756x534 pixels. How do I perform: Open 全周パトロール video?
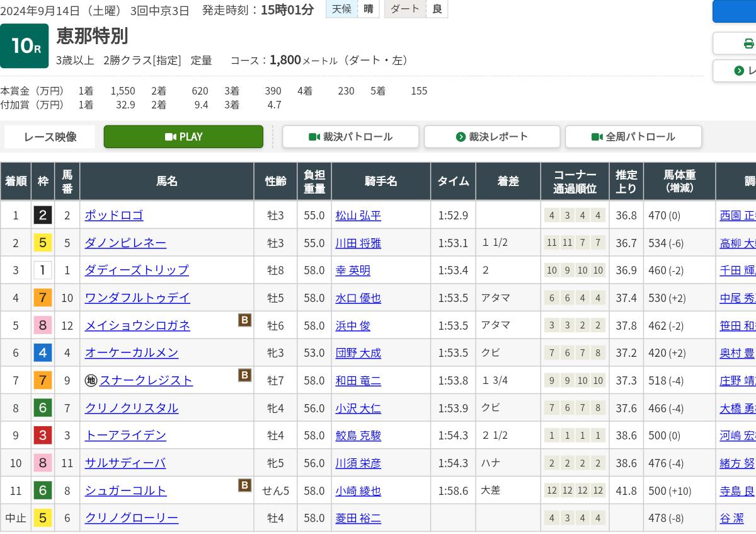(633, 137)
